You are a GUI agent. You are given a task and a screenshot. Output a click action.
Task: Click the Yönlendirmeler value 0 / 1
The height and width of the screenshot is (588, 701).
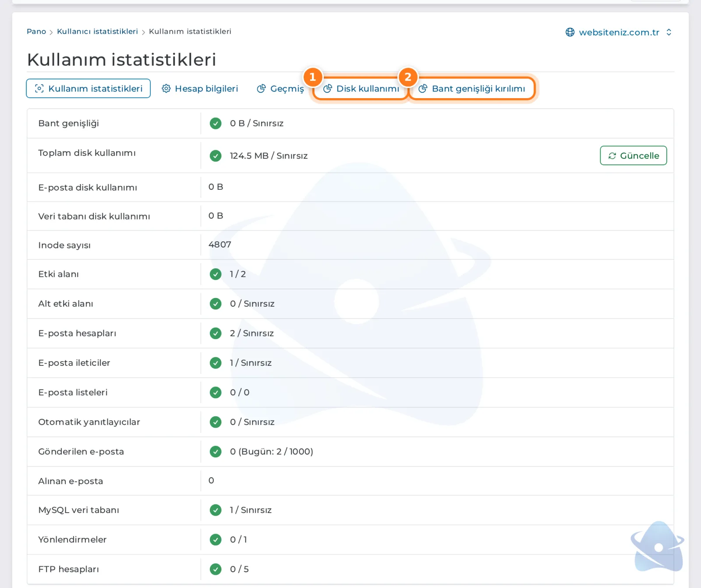238,540
